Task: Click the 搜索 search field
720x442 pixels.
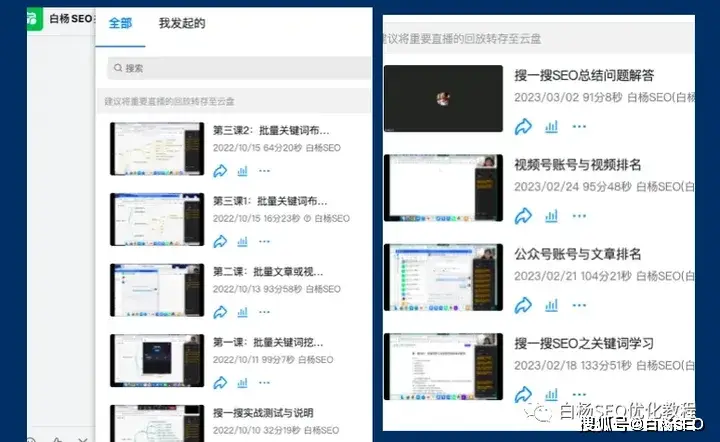Action: (x=239, y=68)
